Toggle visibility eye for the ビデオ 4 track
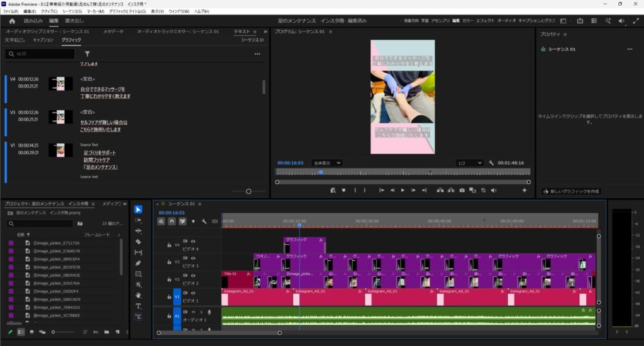This screenshot has height=346, width=644. click(x=193, y=242)
